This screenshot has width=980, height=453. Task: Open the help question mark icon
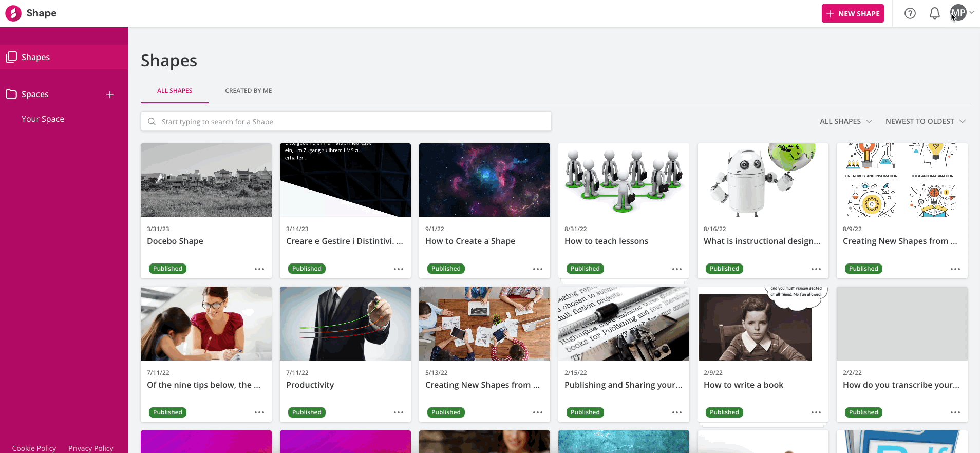coord(910,13)
